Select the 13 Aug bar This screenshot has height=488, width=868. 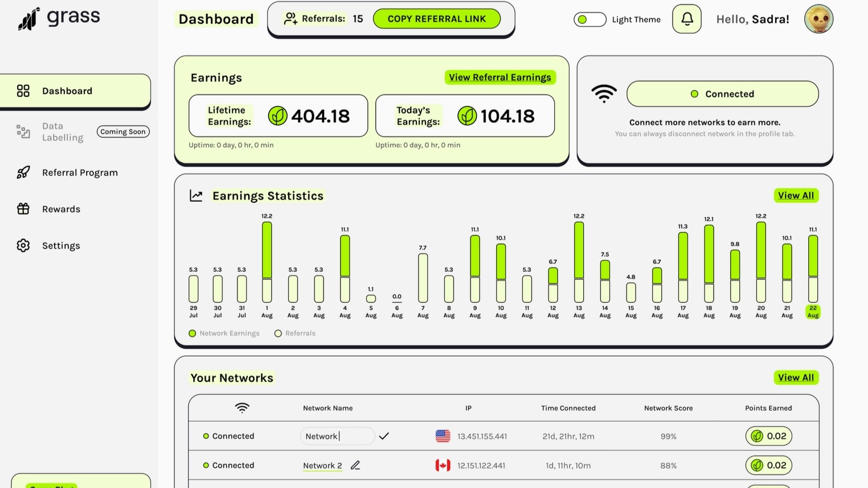579,262
